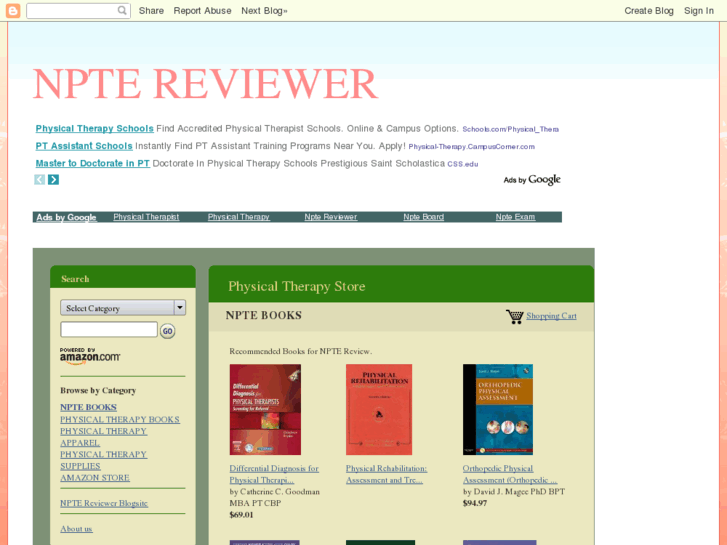Click the next ads arrow icon
The height and width of the screenshot is (545, 727).
pos(53,180)
